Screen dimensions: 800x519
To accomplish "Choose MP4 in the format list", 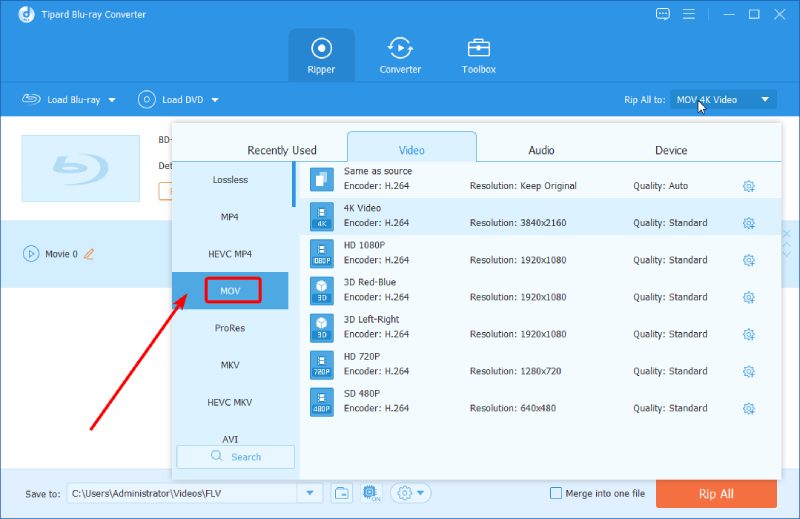I will 230,217.
